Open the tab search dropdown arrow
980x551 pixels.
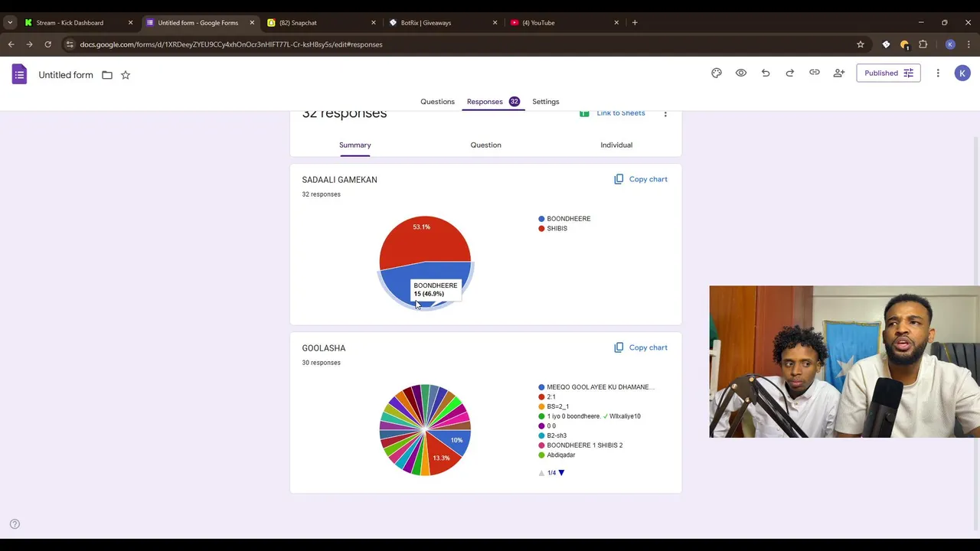10,23
